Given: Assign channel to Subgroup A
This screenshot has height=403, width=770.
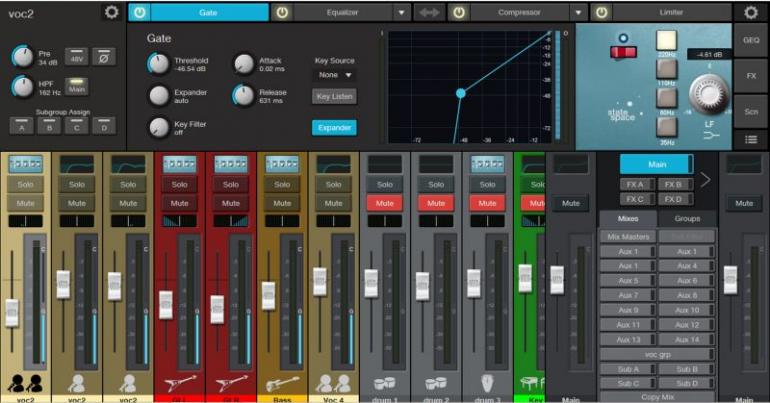Looking at the screenshot, I should click(x=22, y=126).
